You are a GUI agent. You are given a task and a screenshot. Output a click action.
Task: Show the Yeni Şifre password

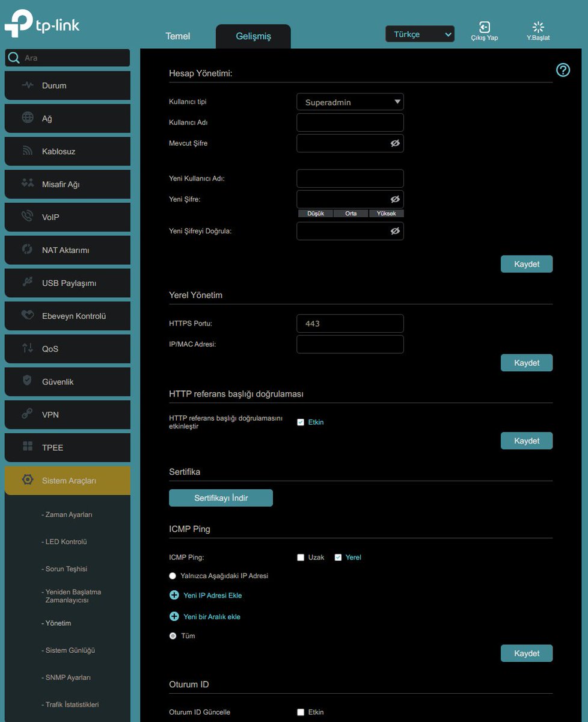tap(395, 199)
